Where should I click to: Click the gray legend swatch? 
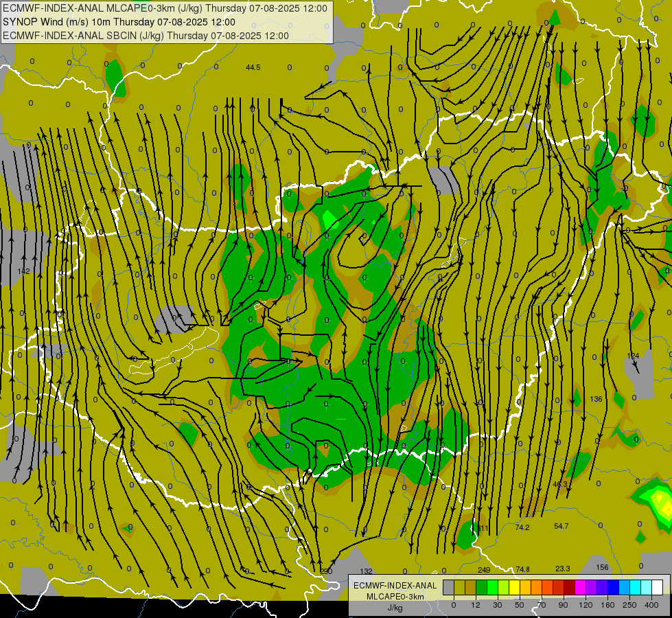point(449,588)
